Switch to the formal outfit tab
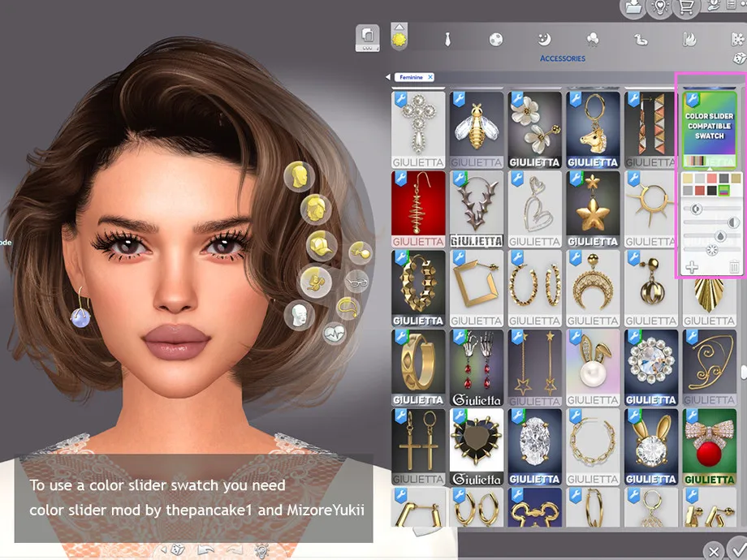 pos(447,39)
